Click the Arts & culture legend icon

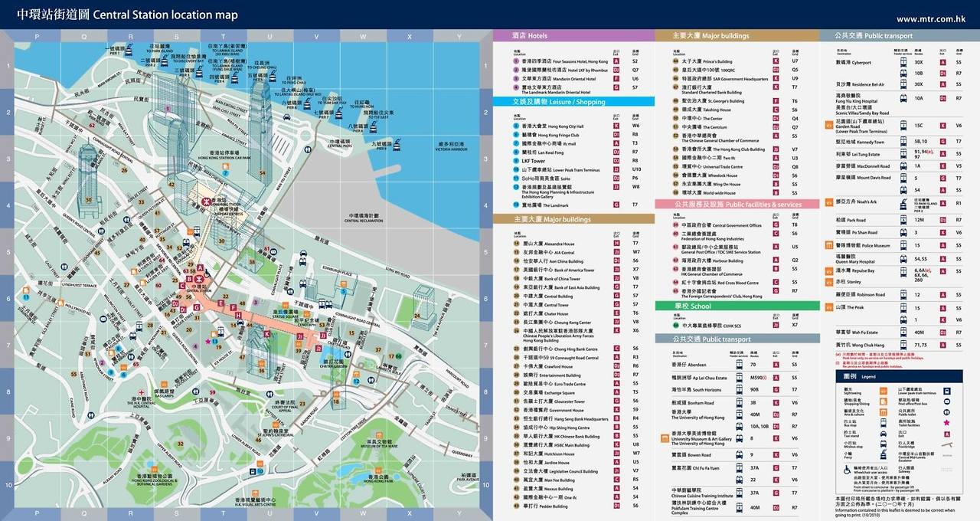click(x=883, y=411)
